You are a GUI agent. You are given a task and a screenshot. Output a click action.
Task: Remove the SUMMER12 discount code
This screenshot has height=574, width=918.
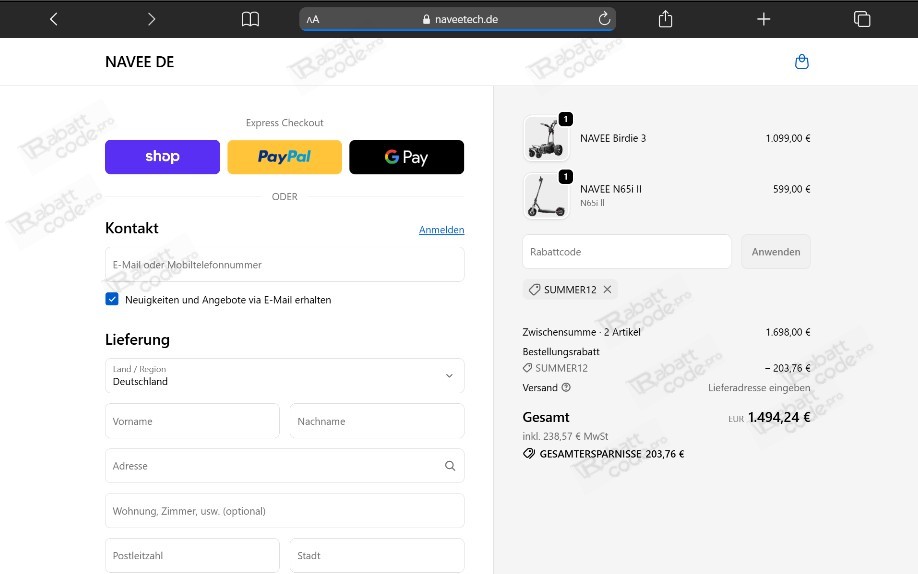click(607, 289)
